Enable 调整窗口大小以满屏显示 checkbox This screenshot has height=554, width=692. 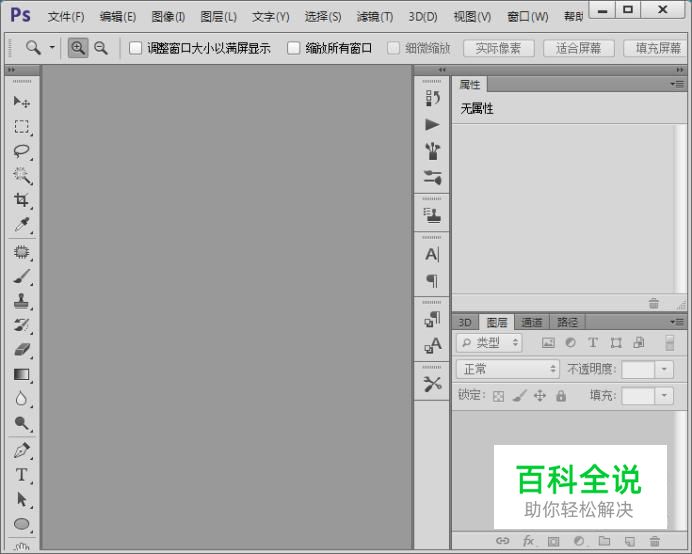click(135, 48)
